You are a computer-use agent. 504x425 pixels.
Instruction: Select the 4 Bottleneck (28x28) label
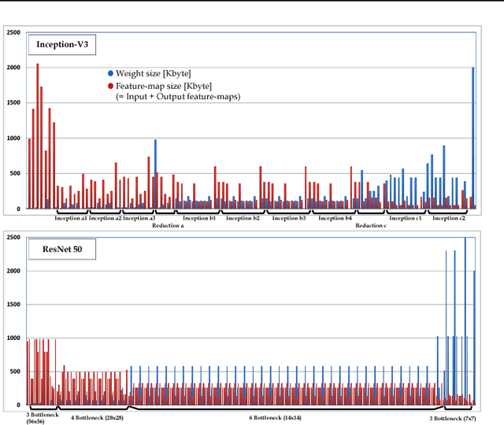98,418
